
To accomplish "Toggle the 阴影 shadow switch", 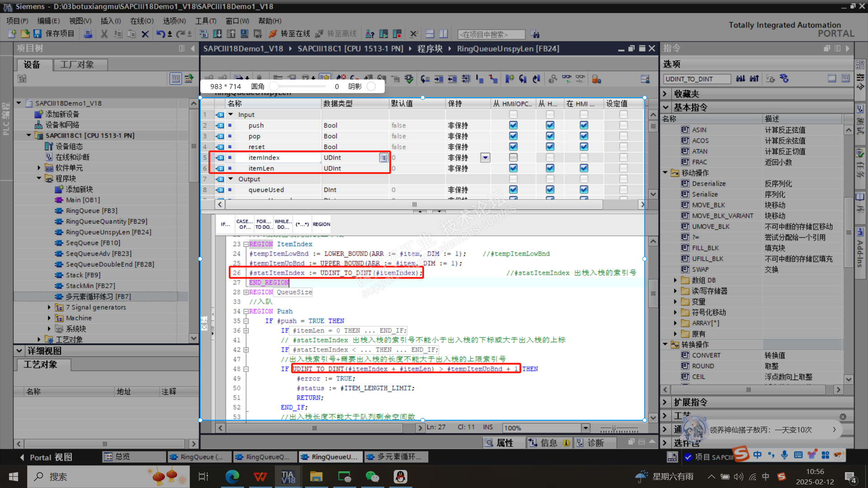I will click(371, 86).
